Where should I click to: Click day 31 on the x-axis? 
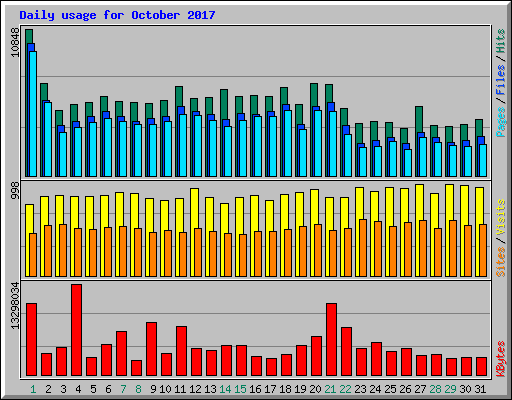(x=480, y=389)
